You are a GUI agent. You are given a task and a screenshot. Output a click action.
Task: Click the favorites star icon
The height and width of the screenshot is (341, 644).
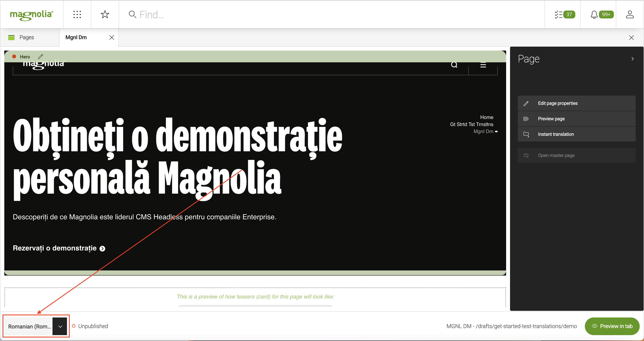pyautogui.click(x=105, y=15)
